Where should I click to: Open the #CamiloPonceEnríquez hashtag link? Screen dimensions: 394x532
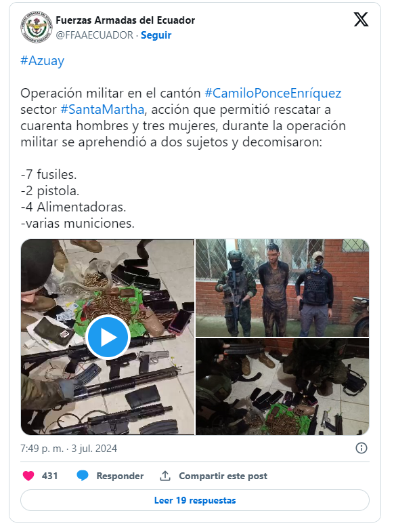coord(273,94)
